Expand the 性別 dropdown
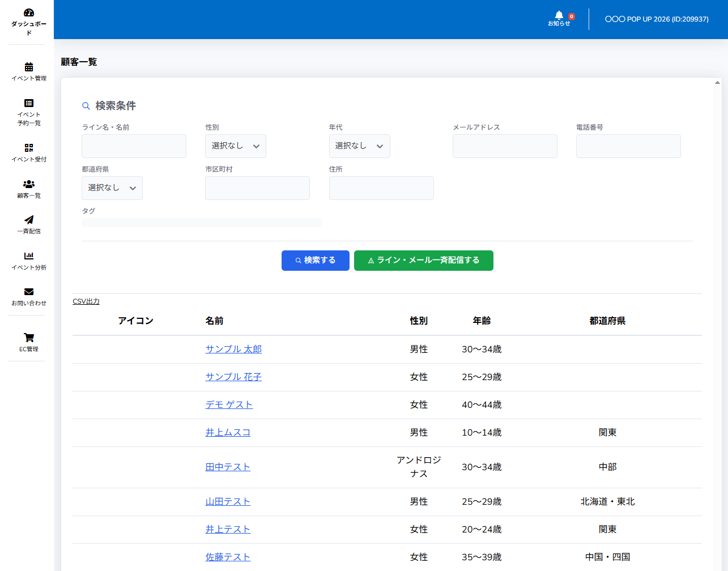This screenshot has width=728, height=571. tap(235, 146)
